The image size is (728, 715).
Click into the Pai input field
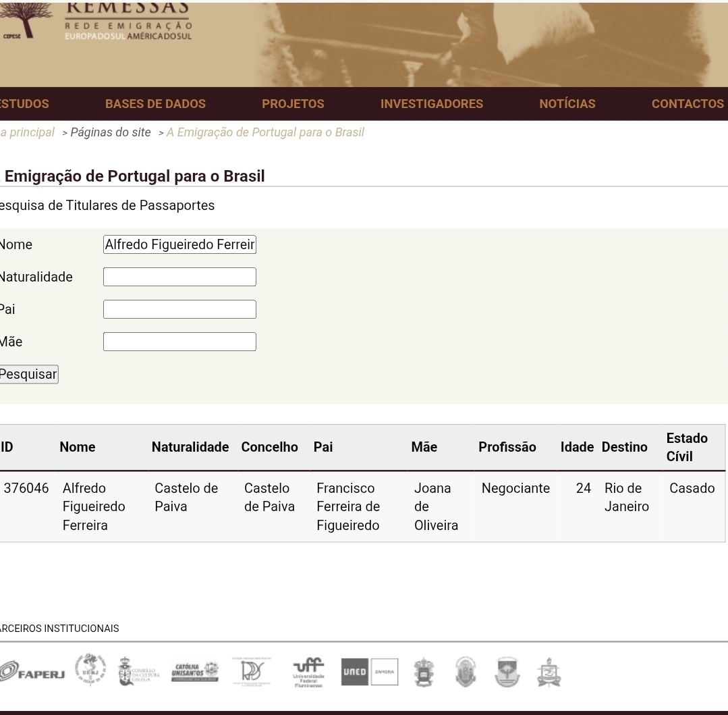click(179, 309)
